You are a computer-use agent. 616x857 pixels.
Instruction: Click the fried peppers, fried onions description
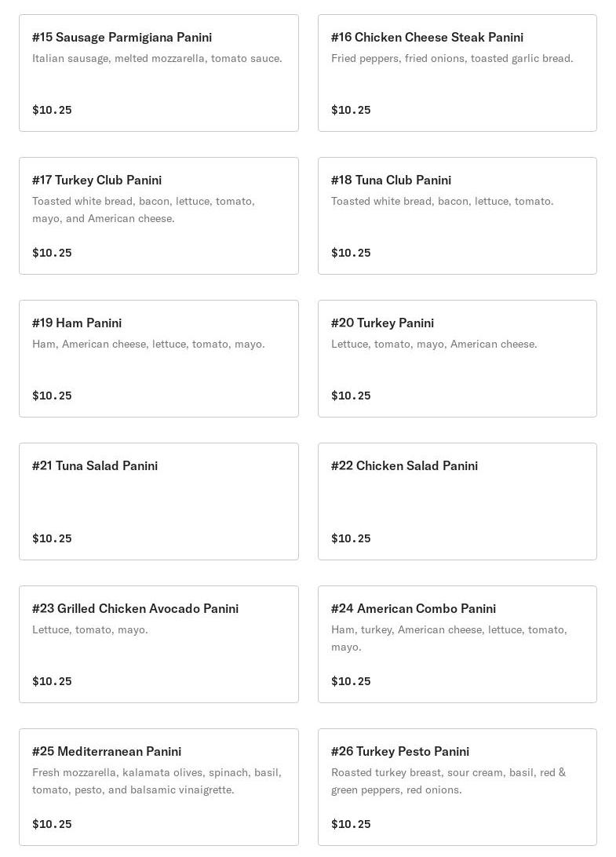click(452, 58)
